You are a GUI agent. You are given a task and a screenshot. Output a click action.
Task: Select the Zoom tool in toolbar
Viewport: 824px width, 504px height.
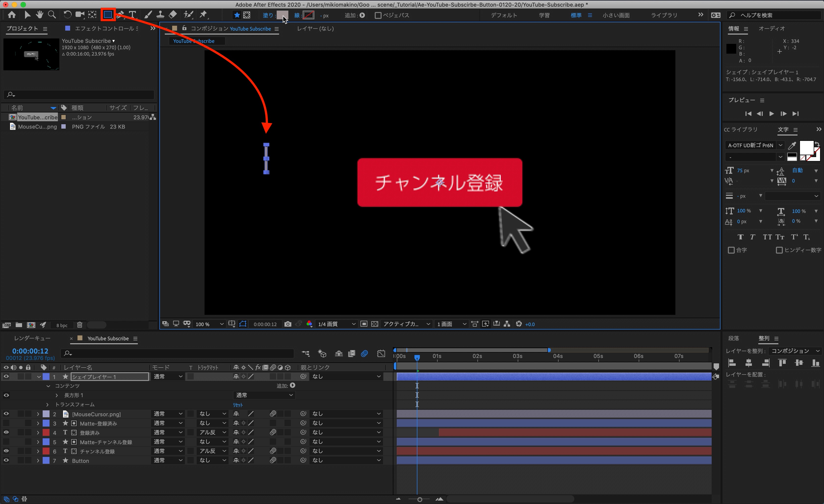point(51,15)
